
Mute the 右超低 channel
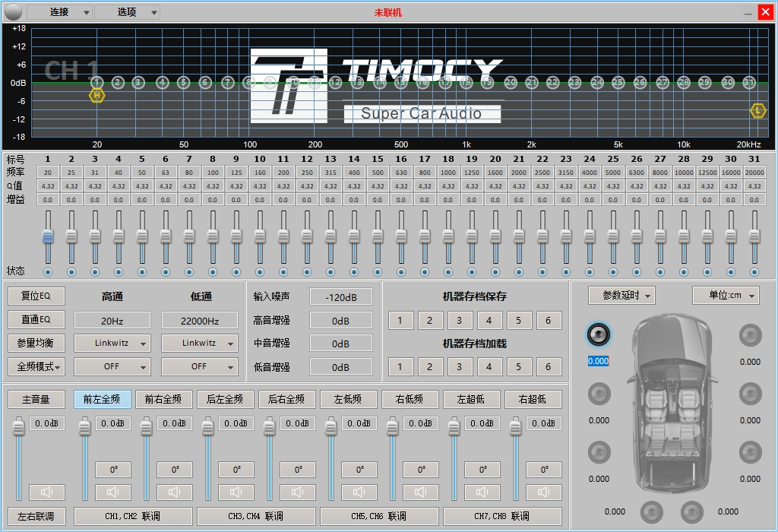click(x=544, y=492)
